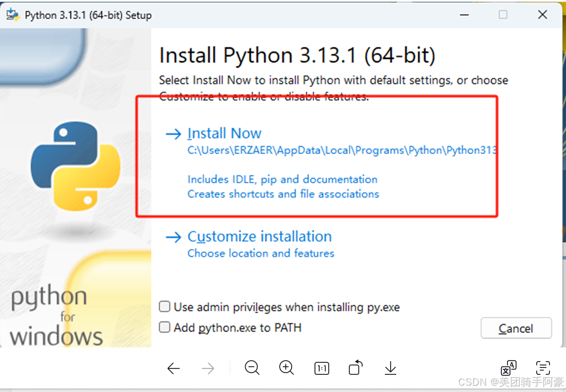Click Install Now to install Python

[x=224, y=133]
